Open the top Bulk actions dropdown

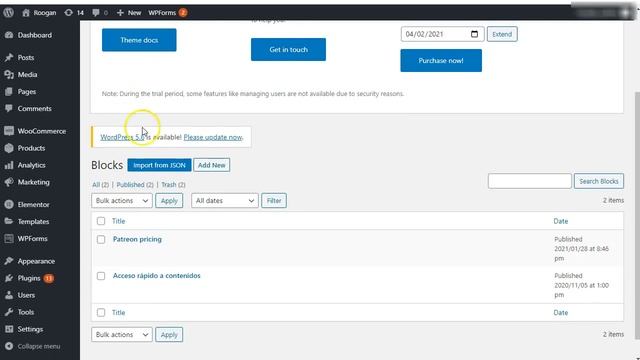pos(122,201)
